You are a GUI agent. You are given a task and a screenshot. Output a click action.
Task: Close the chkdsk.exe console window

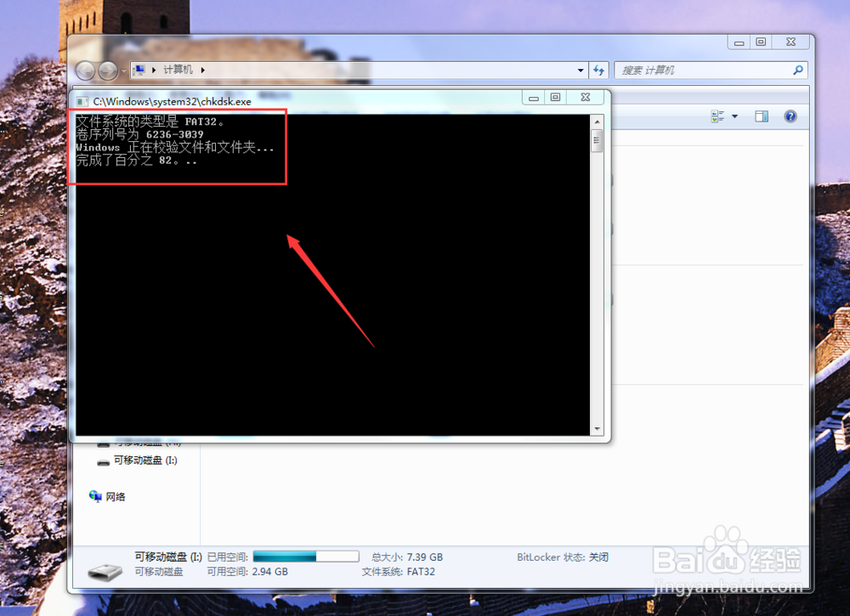(x=586, y=98)
